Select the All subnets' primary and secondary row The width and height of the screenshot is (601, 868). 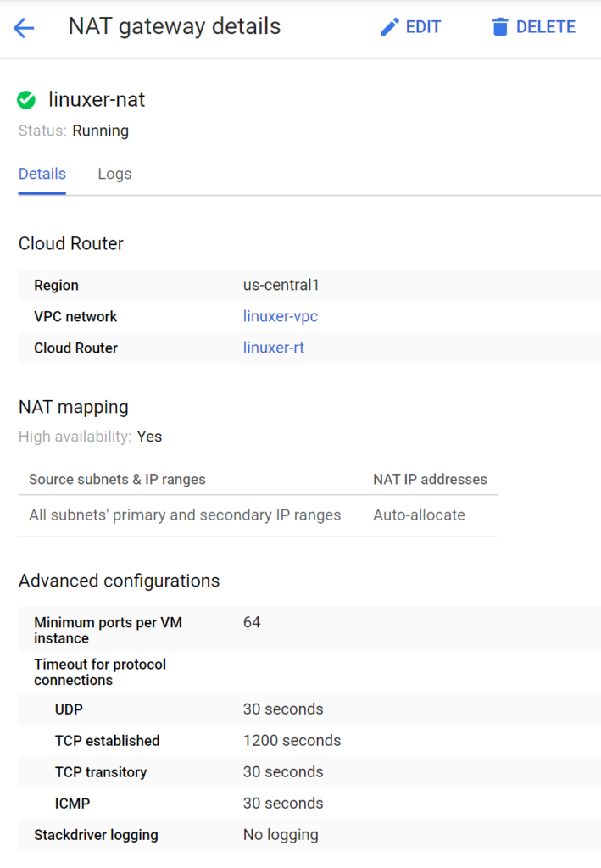(185, 515)
